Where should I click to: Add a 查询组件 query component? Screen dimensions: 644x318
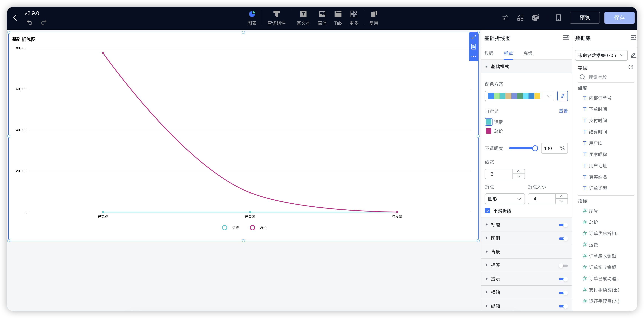pos(276,18)
